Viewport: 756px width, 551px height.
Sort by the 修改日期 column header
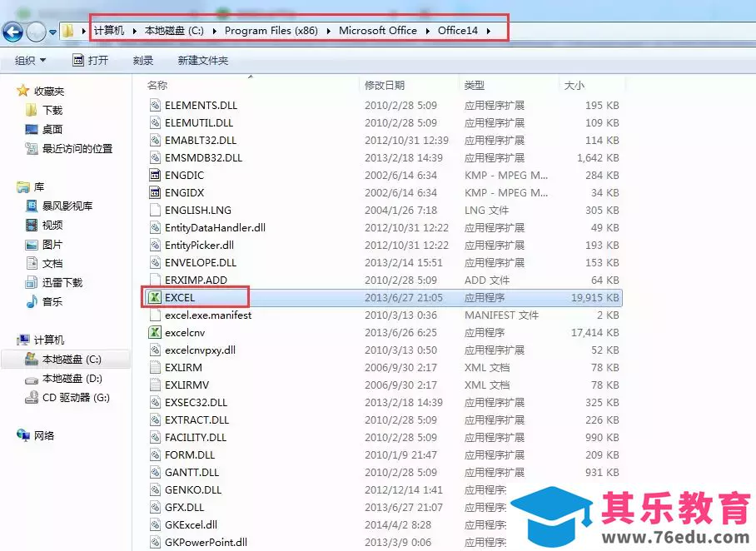(385, 86)
